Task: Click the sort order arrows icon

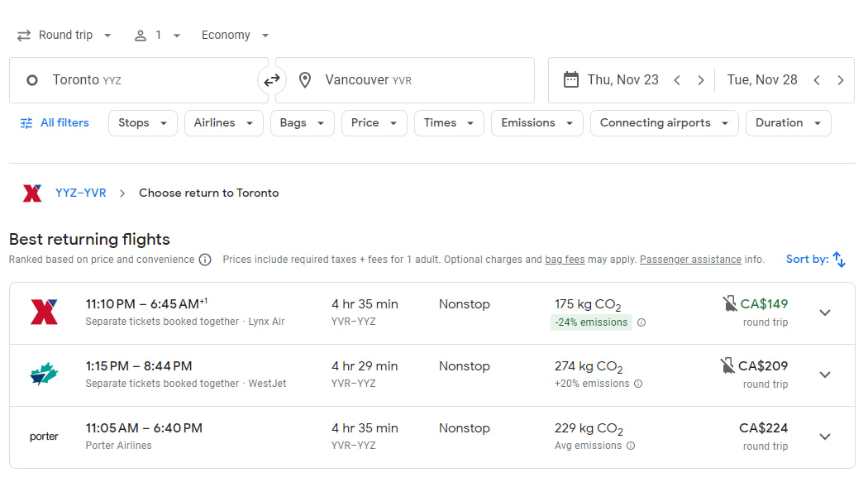Action: [x=840, y=259]
